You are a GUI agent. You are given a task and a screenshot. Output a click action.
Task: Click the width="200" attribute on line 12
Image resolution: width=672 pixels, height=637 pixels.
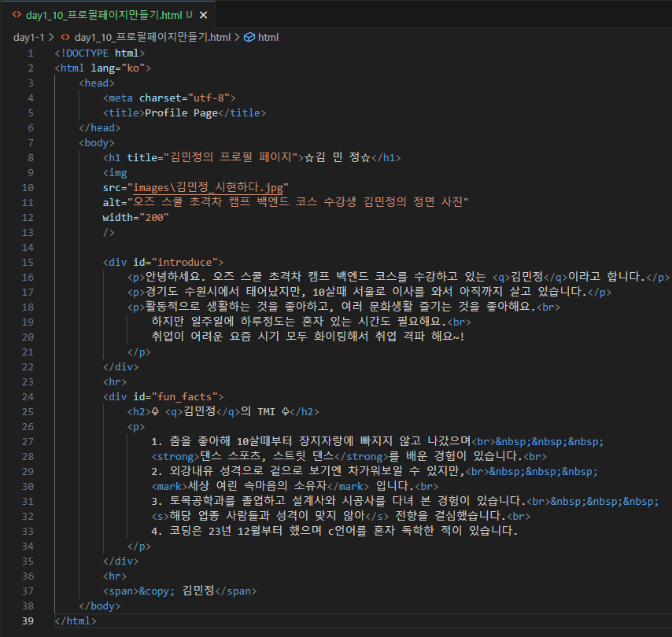click(x=136, y=218)
